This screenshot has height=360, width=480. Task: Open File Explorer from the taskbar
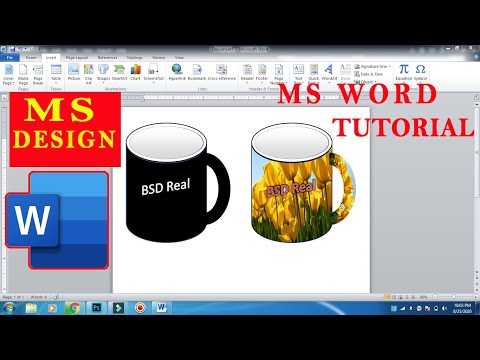click(x=31, y=308)
